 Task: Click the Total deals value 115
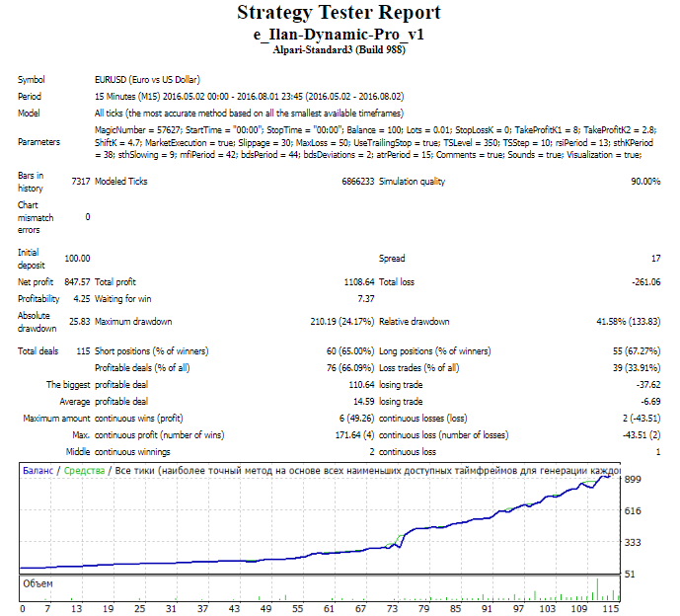pyautogui.click(x=83, y=351)
